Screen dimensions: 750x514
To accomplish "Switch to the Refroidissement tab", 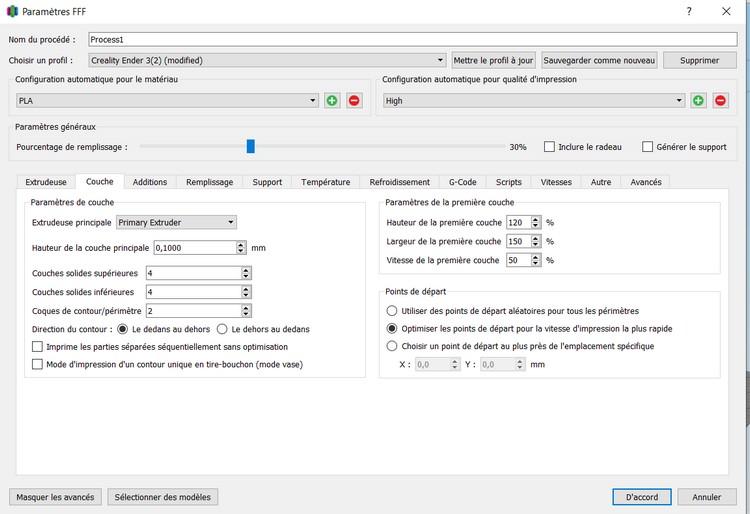I will [399, 182].
